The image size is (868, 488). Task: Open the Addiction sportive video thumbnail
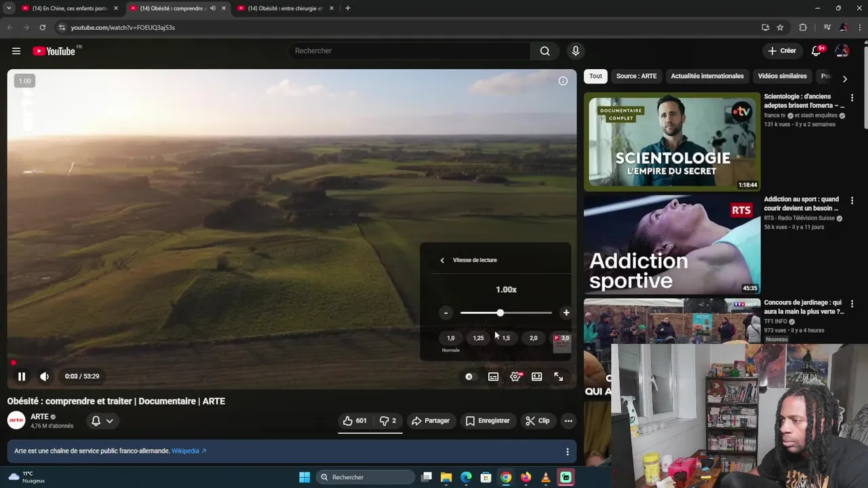[x=672, y=245]
